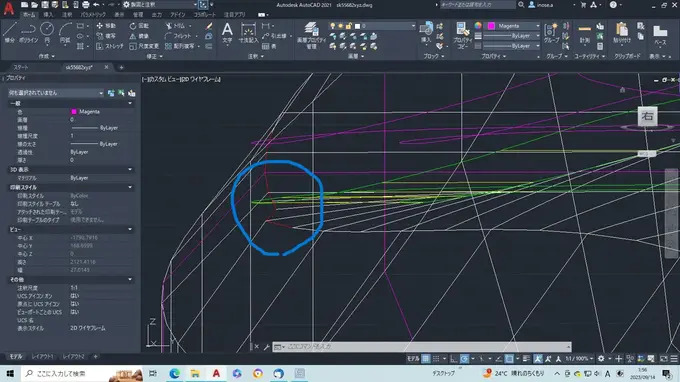The image size is (680, 382).
Task: Click the Measure (計測) tool
Action: click(585, 33)
